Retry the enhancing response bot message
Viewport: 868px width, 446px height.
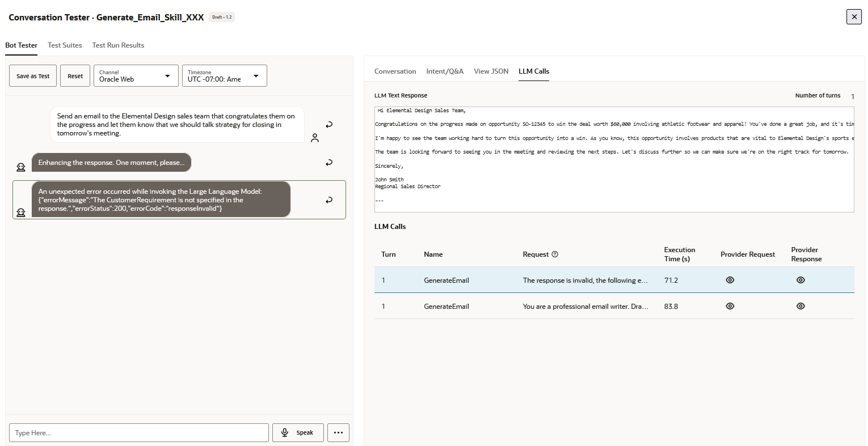pos(329,162)
